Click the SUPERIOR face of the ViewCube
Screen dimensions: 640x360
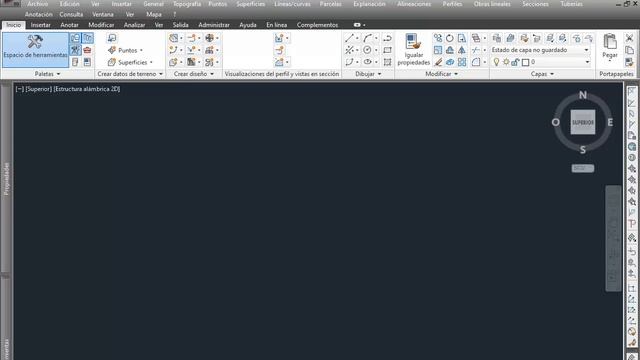pos(582,122)
